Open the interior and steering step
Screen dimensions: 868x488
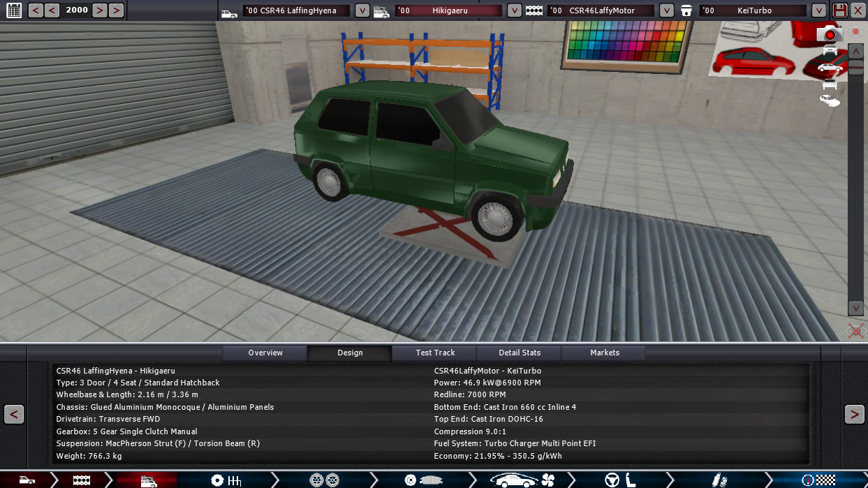(x=621, y=480)
